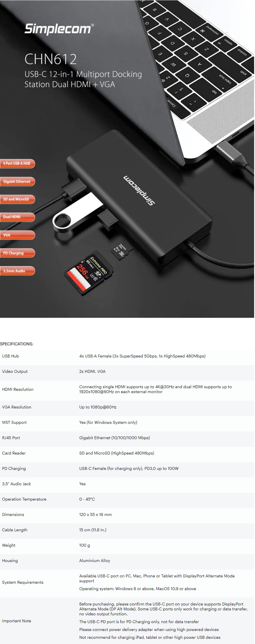Click the Simplecom logo at top
Viewport: 255px width, 644px height.
coord(59,29)
